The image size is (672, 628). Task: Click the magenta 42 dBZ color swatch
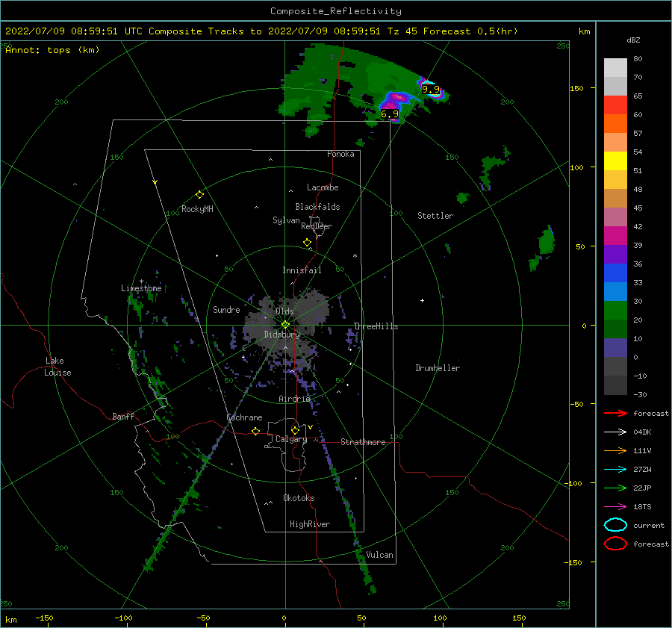tap(615, 236)
